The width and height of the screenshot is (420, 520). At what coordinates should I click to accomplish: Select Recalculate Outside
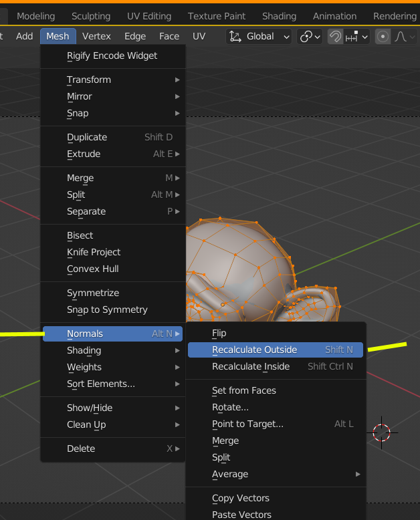(276, 350)
